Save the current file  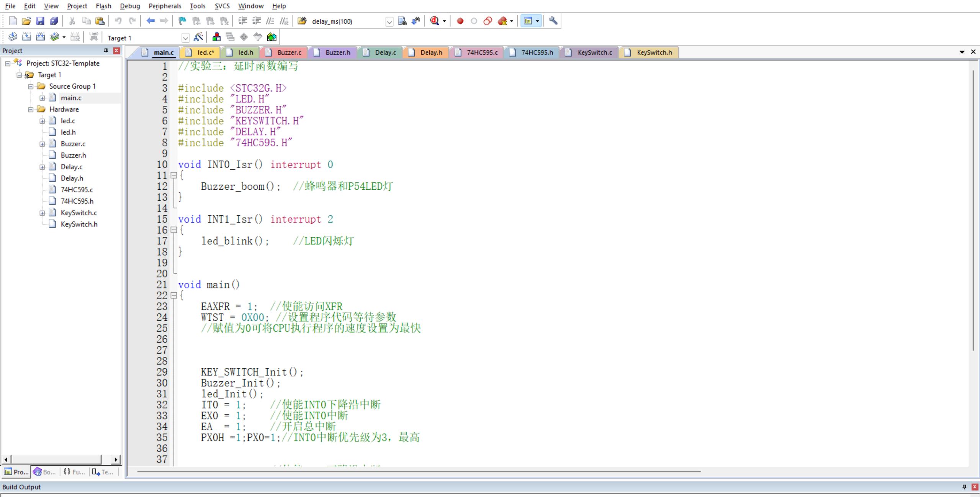[40, 21]
